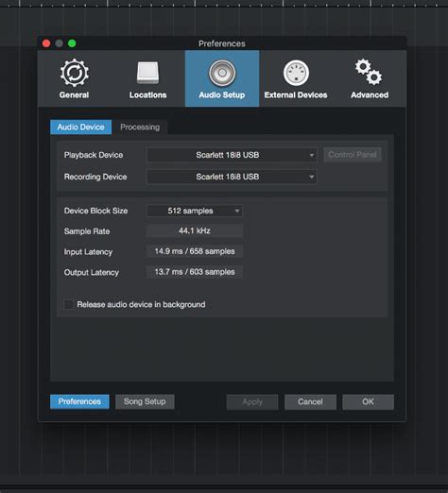
Task: Expand the Recording Device dropdown
Action: coord(232,177)
